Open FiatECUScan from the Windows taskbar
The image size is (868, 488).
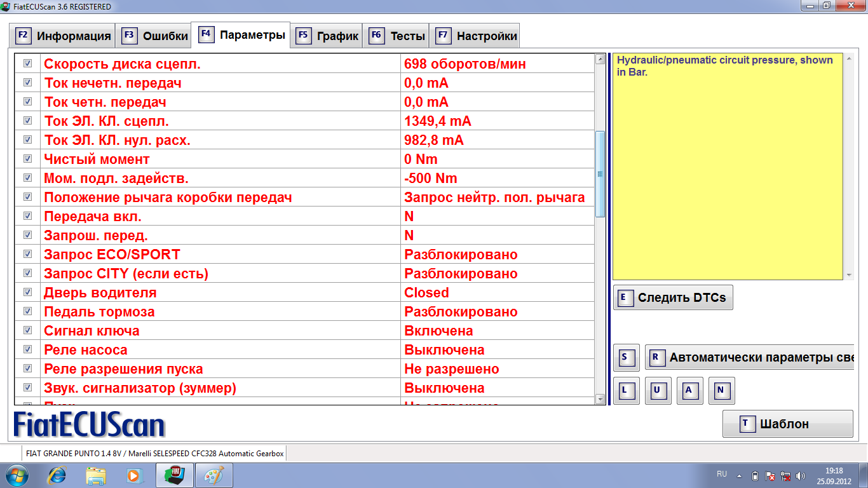click(x=174, y=475)
